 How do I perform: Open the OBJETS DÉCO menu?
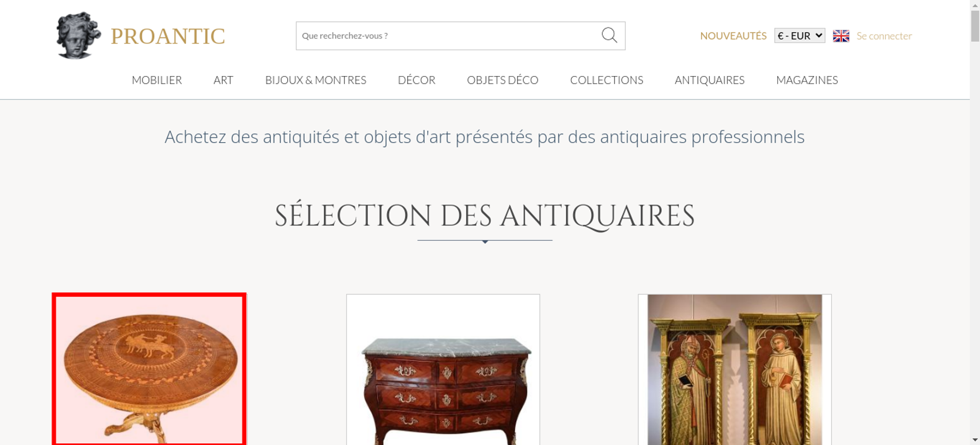tap(502, 80)
